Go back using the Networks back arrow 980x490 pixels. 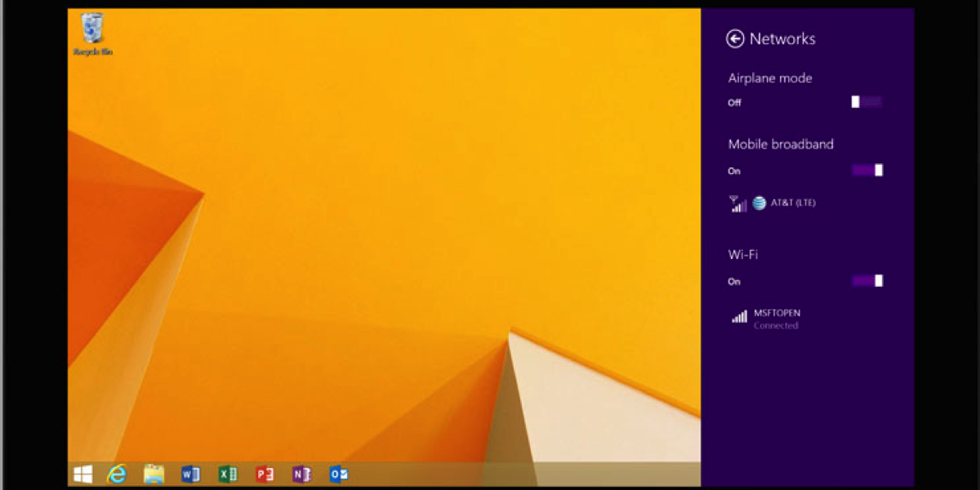point(735,38)
